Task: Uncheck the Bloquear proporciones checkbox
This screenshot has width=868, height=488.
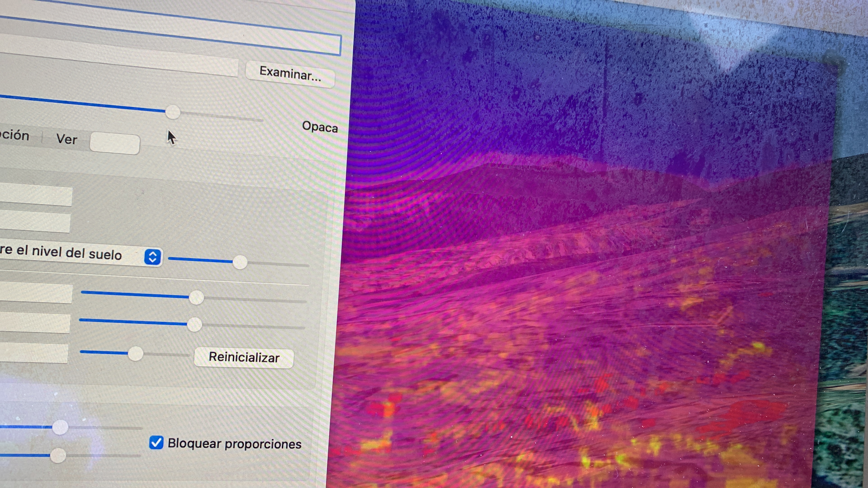Action: [x=156, y=443]
